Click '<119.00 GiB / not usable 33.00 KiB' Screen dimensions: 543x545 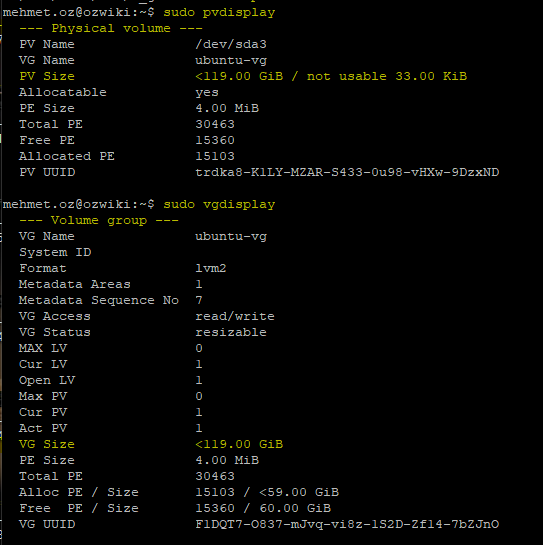(x=331, y=76)
